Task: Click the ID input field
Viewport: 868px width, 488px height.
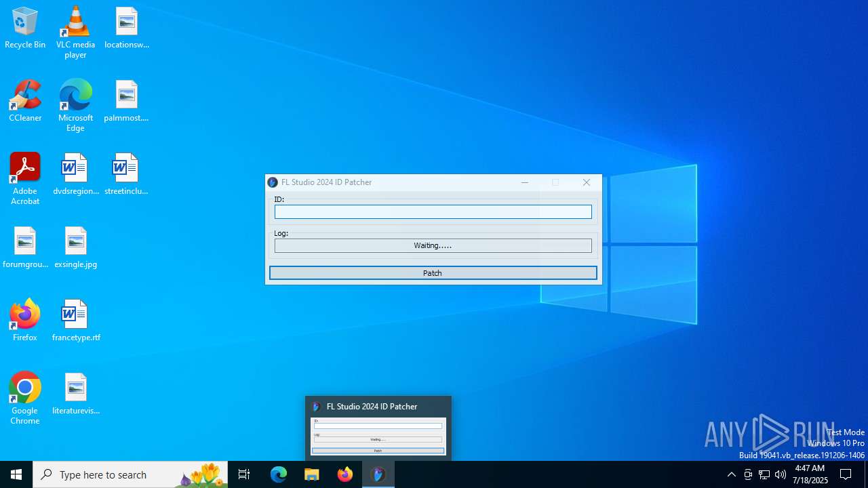Action: tap(433, 212)
